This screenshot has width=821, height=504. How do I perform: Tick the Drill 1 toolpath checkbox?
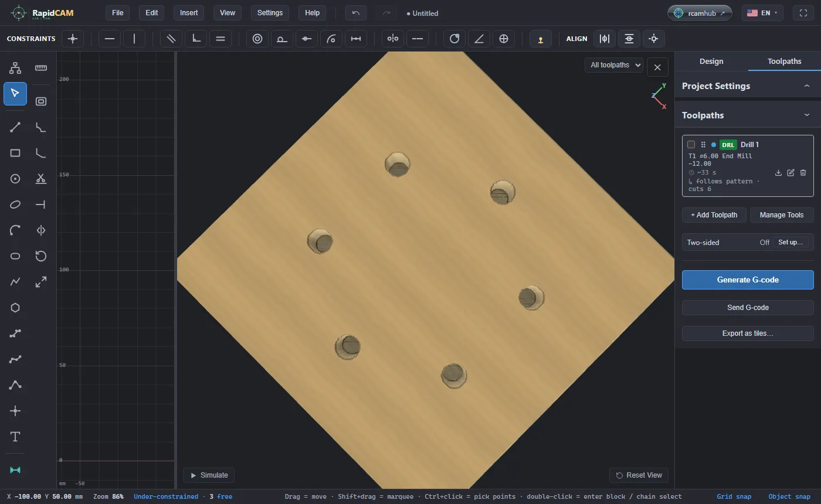point(691,145)
